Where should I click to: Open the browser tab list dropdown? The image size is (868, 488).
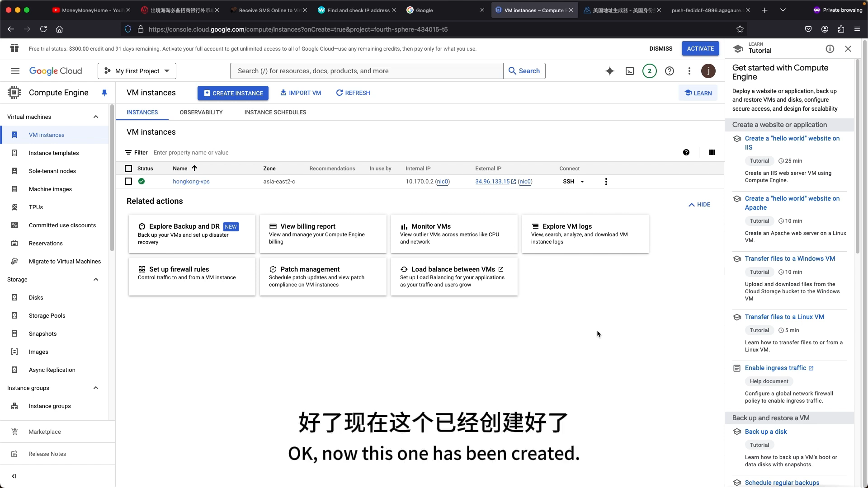point(783,10)
